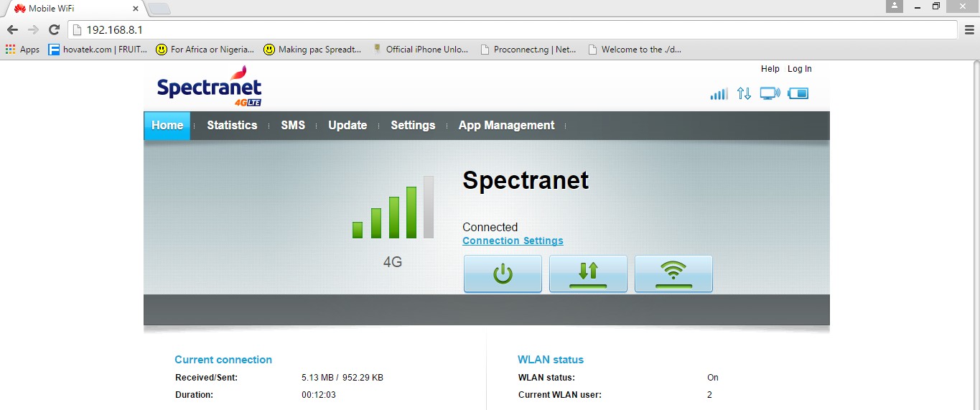
Task: Open the Welcome to the ./d bookmark
Action: tap(635, 50)
